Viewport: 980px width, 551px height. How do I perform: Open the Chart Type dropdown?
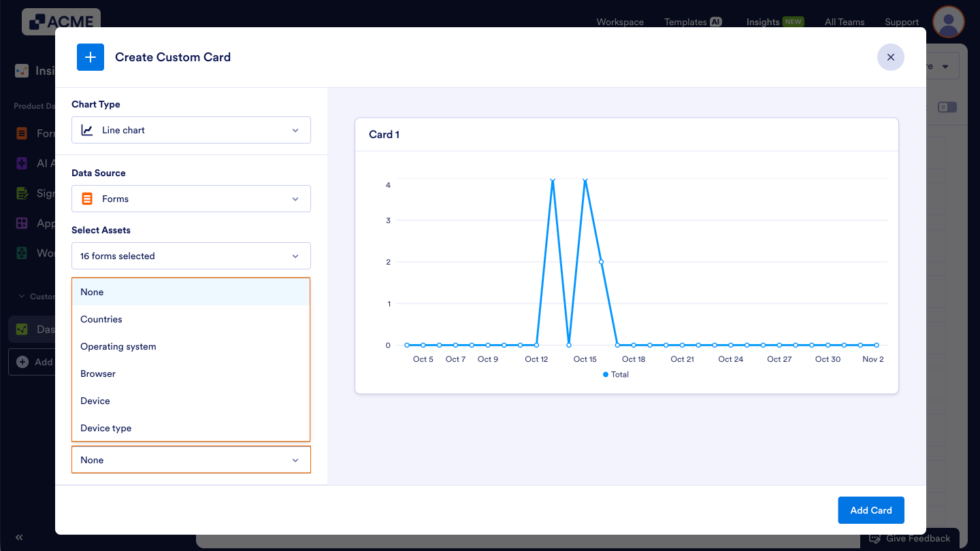click(191, 130)
